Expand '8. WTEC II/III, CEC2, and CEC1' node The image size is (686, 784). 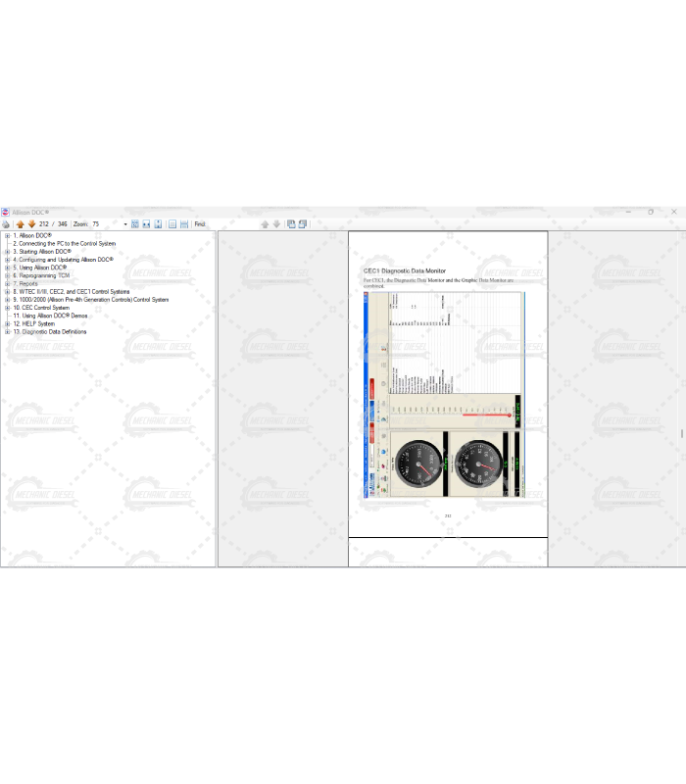[7, 292]
